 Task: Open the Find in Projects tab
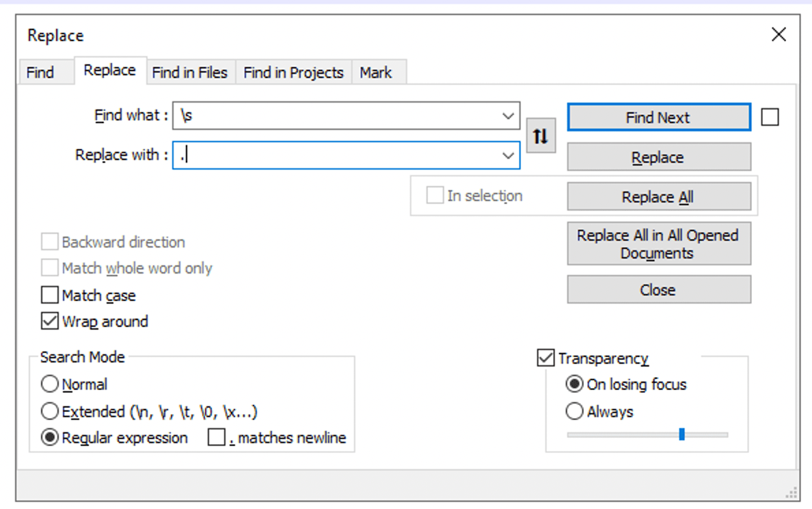[293, 72]
